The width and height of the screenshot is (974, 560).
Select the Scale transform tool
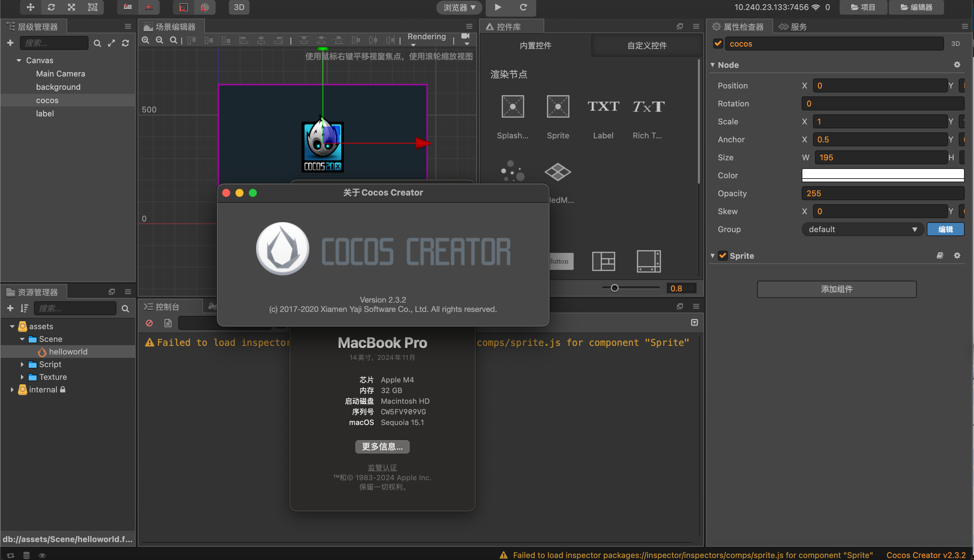pyautogui.click(x=71, y=7)
